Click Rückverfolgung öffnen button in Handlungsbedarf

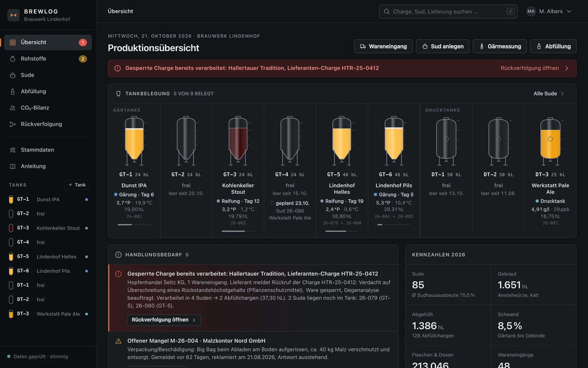coord(164,320)
